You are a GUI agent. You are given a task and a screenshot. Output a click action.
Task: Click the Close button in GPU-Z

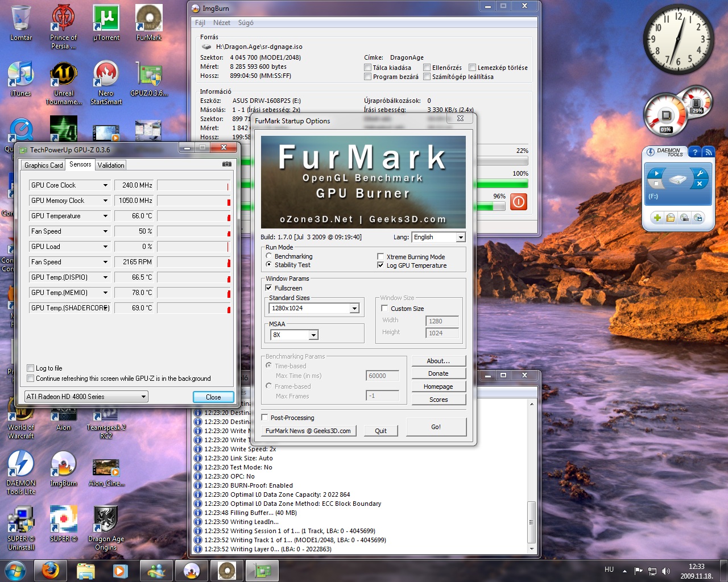click(x=213, y=397)
